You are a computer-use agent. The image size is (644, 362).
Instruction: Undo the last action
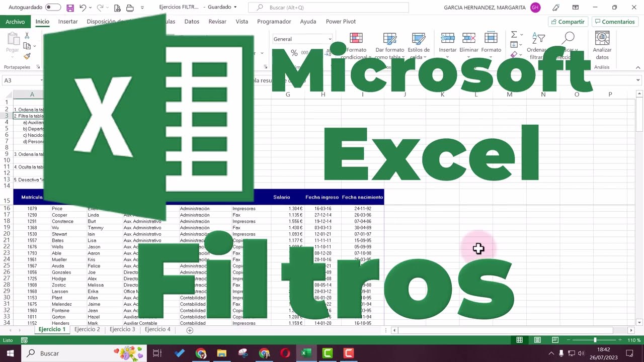(83, 8)
